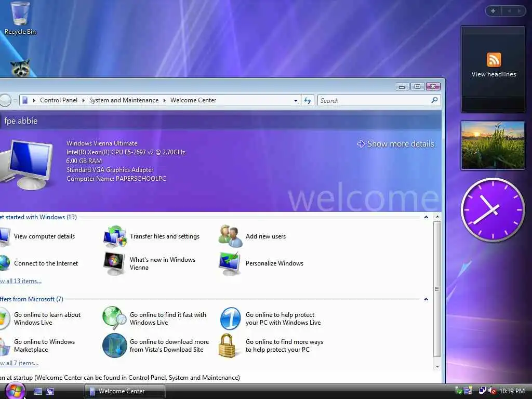Open the address bar history dropdown arrow
Screen dimensions: 532x399
(x=296, y=100)
